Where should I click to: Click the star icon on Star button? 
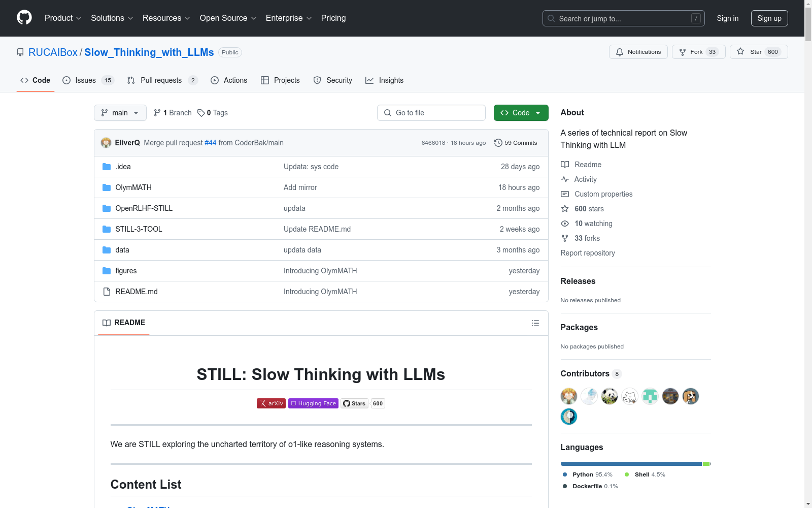point(740,51)
